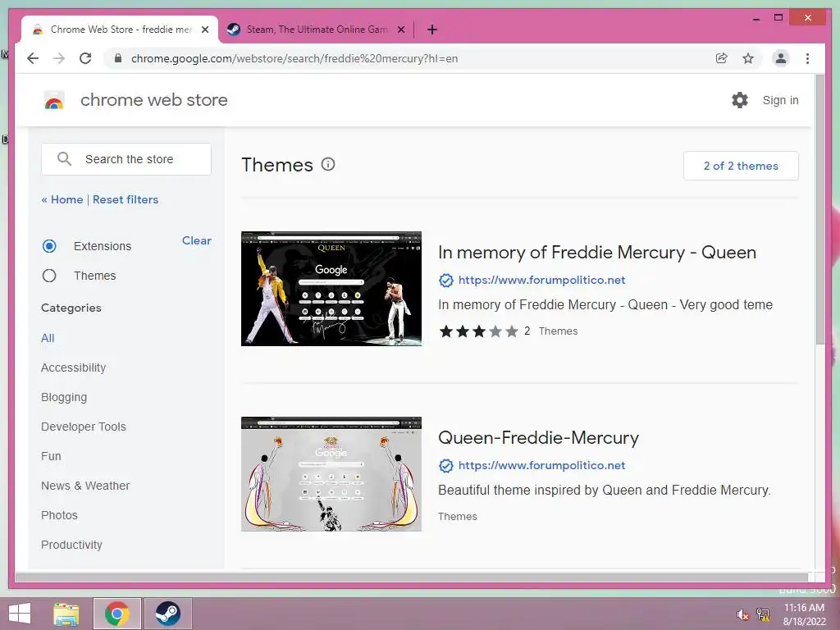Click the Clear filter link
The height and width of the screenshot is (630, 840).
[x=197, y=240]
